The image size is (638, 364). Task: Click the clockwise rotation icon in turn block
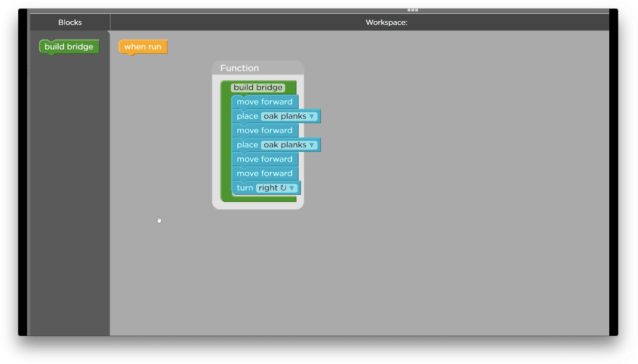tap(283, 188)
